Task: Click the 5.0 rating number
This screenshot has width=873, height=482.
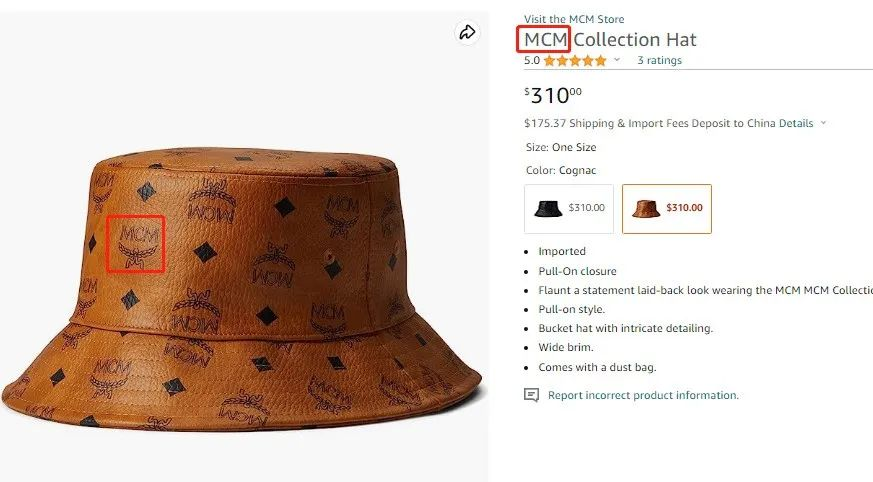Action: pos(531,61)
